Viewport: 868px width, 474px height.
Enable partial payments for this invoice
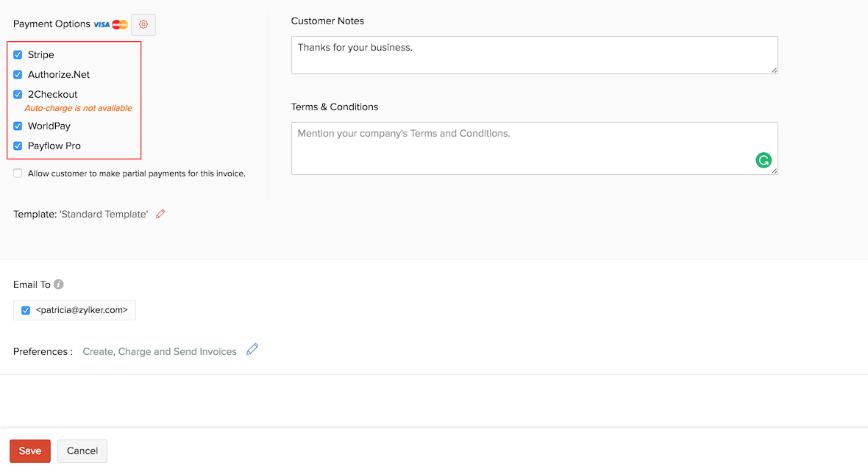18,173
